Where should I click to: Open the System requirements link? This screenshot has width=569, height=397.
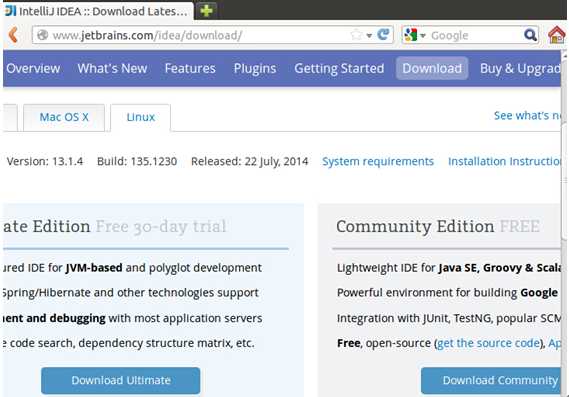tap(378, 161)
